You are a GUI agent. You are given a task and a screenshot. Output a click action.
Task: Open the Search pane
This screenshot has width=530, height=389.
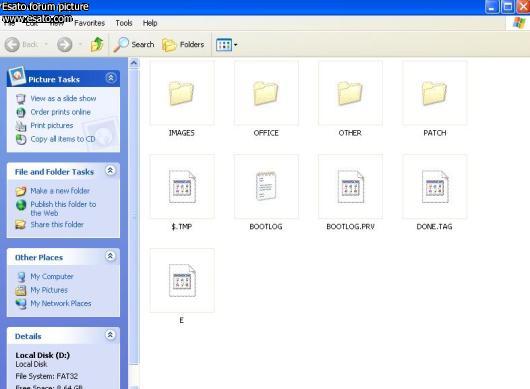click(134, 44)
